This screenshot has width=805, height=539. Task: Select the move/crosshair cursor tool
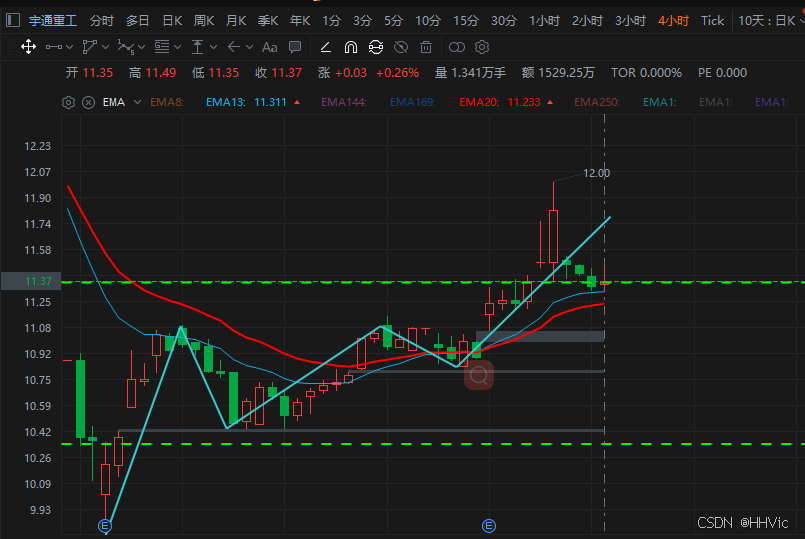(28, 47)
